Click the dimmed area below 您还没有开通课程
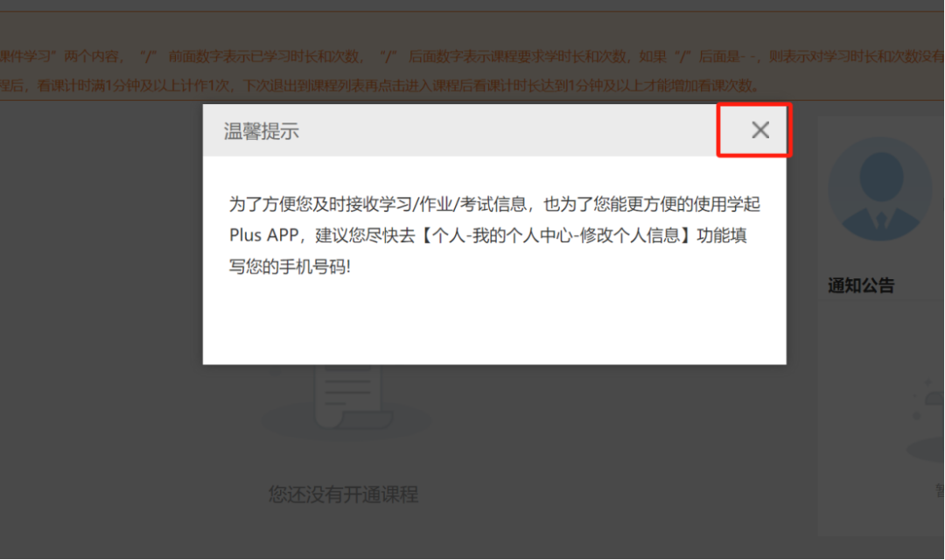 pos(344,534)
